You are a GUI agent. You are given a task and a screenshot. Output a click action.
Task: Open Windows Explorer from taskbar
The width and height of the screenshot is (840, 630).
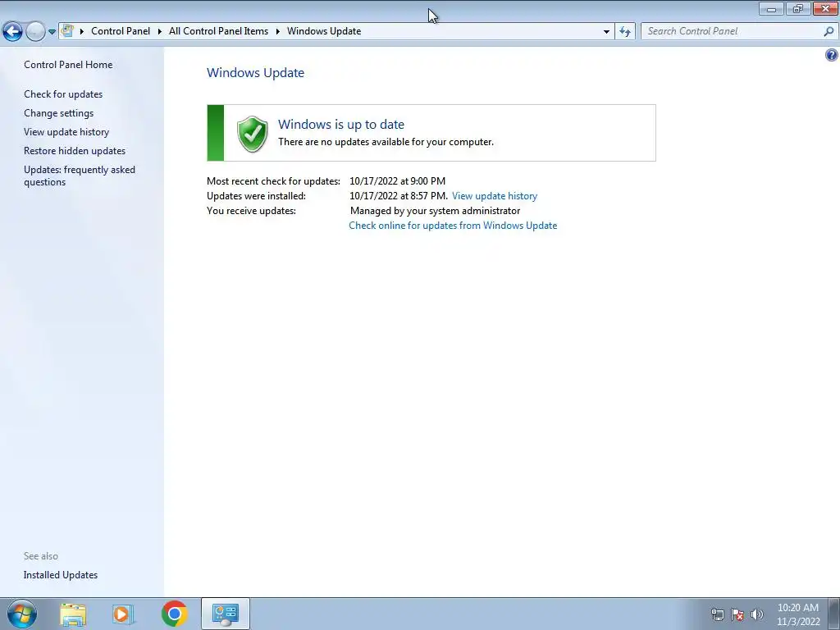[73, 614]
